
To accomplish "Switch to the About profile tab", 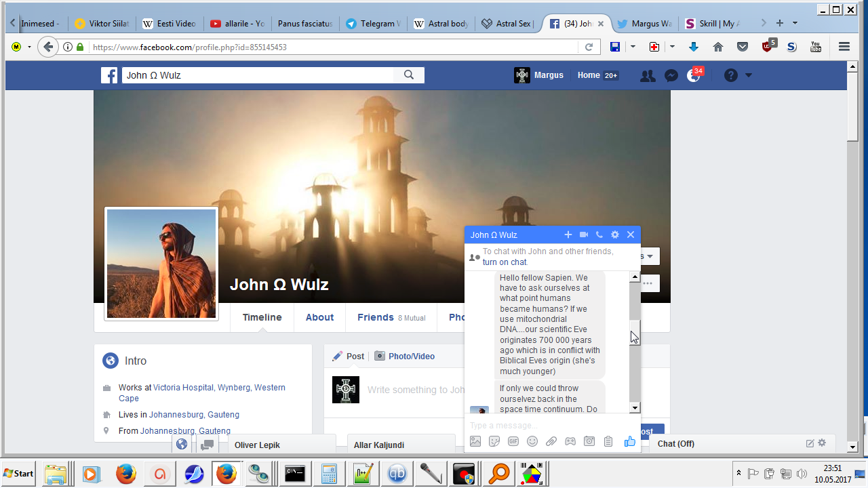I will [x=319, y=317].
